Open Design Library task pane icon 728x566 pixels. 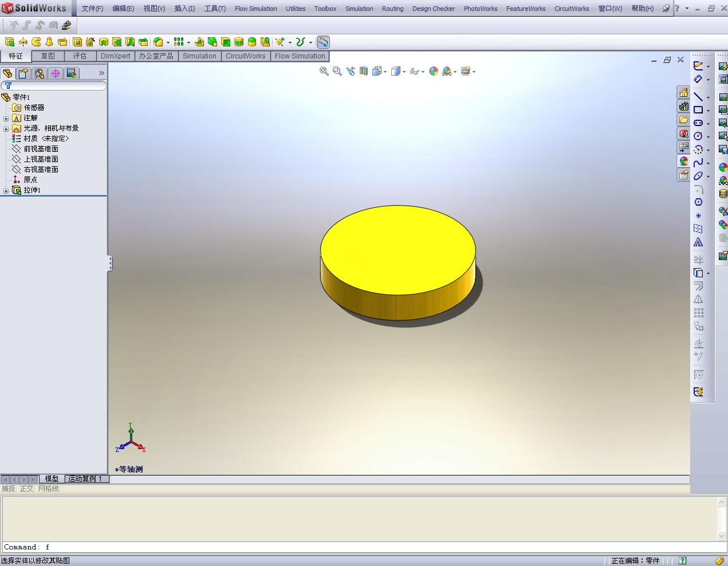coord(683,106)
